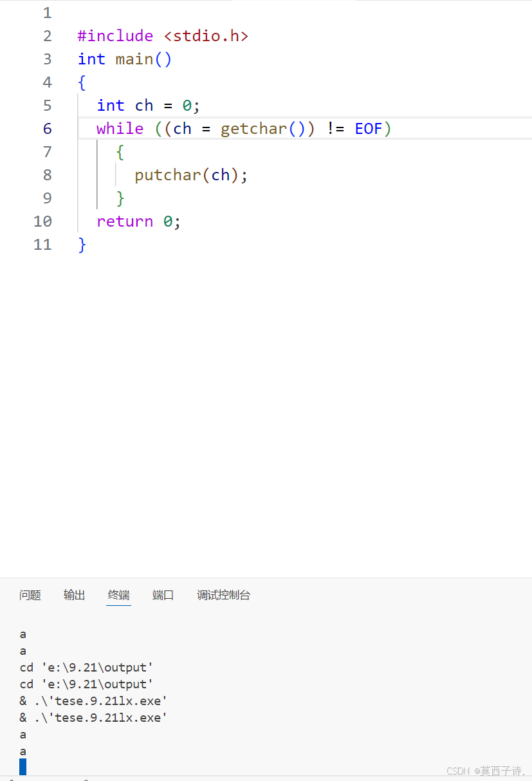This screenshot has height=781, width=532.
Task: Switch to the 输出 panel tab
Action: coord(74,595)
